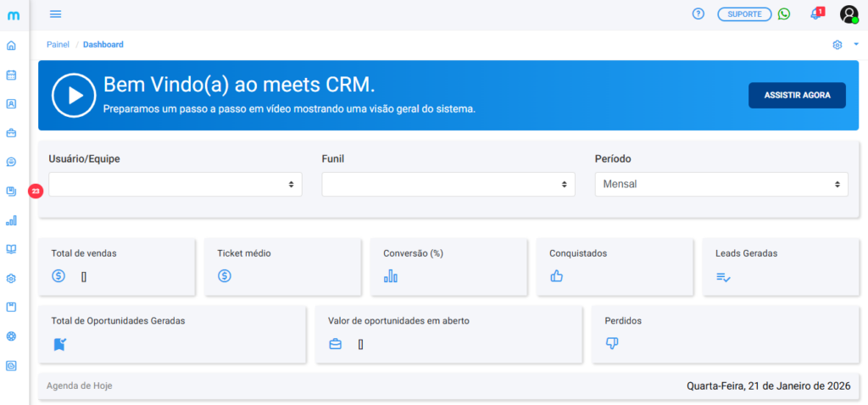Viewport: 868px width, 405px height.
Task: Open the briefcase icon in the sidebar
Action: point(11,133)
